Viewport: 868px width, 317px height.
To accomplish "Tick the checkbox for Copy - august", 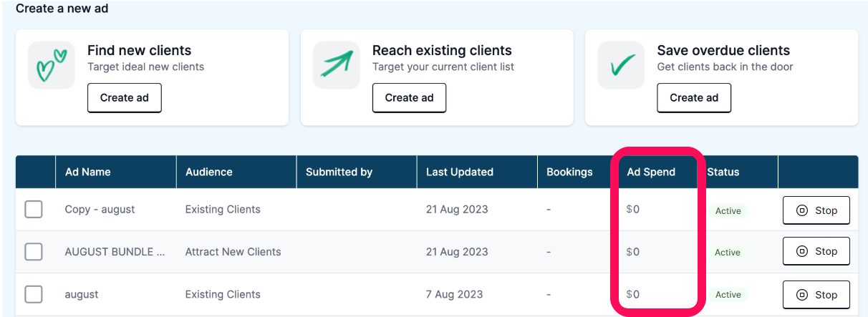I will 34,210.
